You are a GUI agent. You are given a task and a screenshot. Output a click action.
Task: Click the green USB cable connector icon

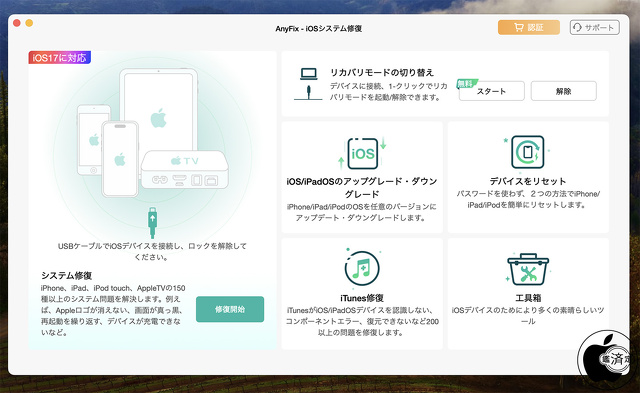tap(152, 222)
